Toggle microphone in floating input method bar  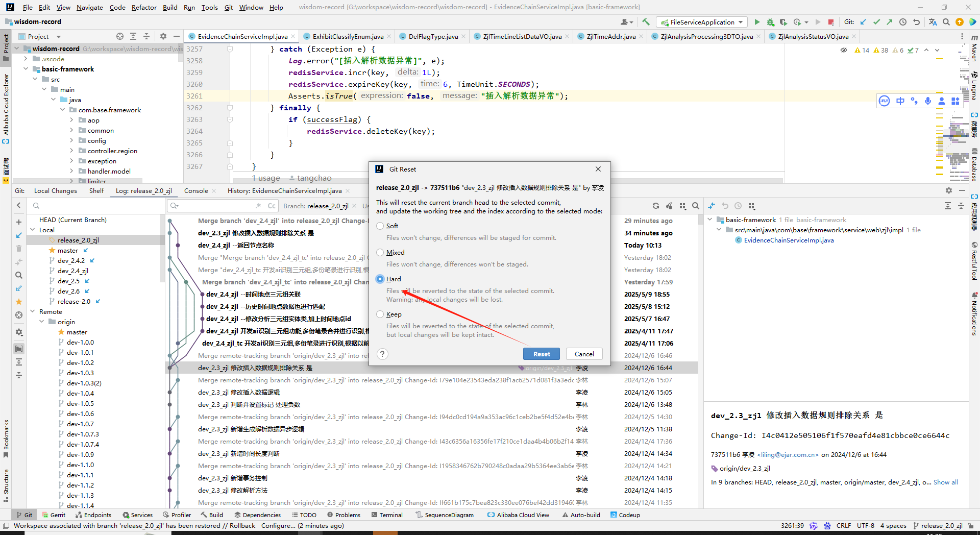tap(928, 101)
